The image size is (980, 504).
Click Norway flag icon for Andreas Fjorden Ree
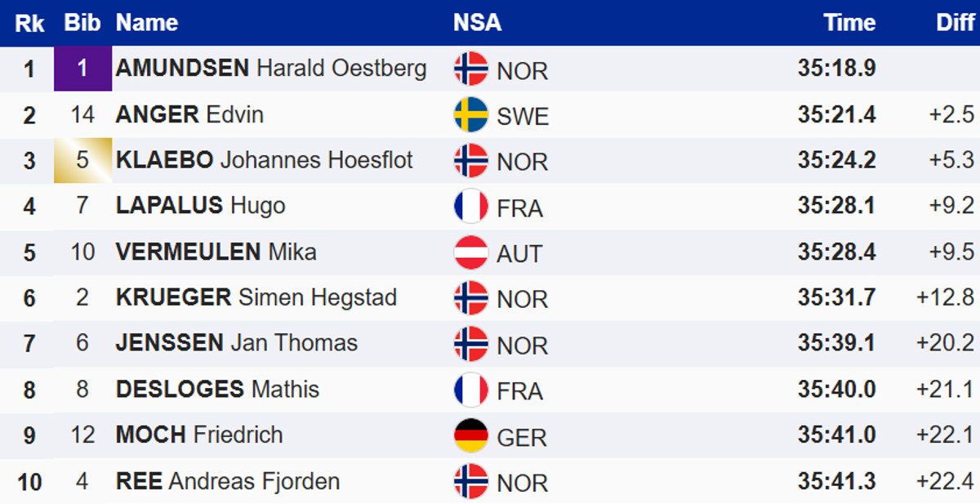(470, 482)
